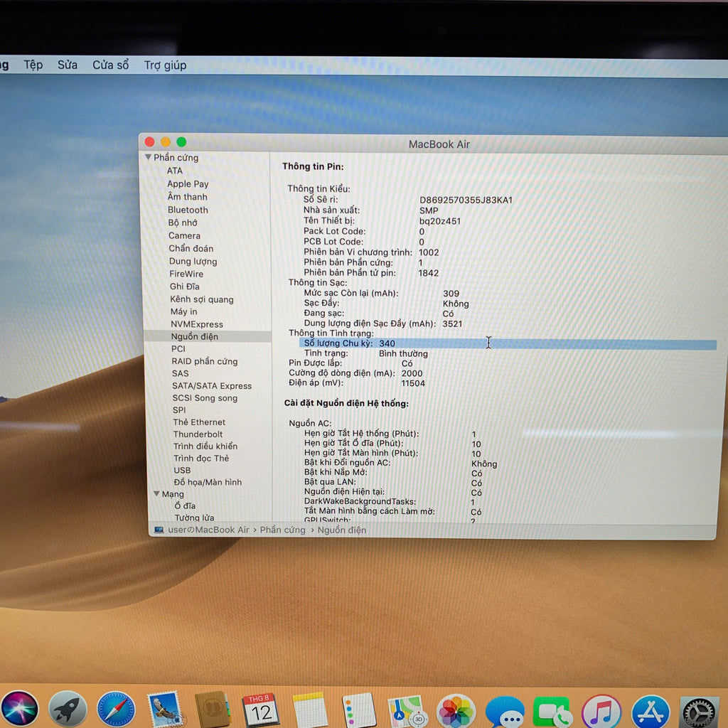Select USB in the sidebar

tap(182, 471)
